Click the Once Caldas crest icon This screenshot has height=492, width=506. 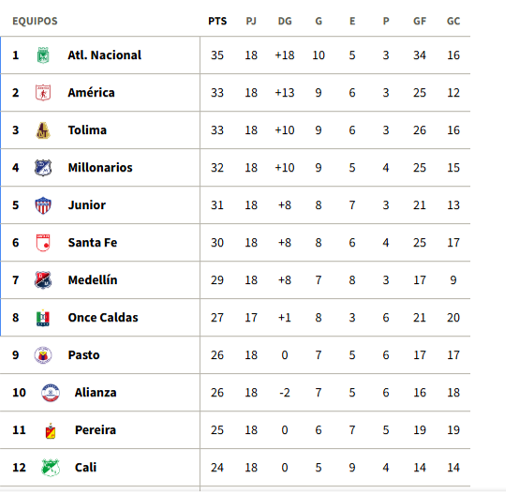point(43,318)
